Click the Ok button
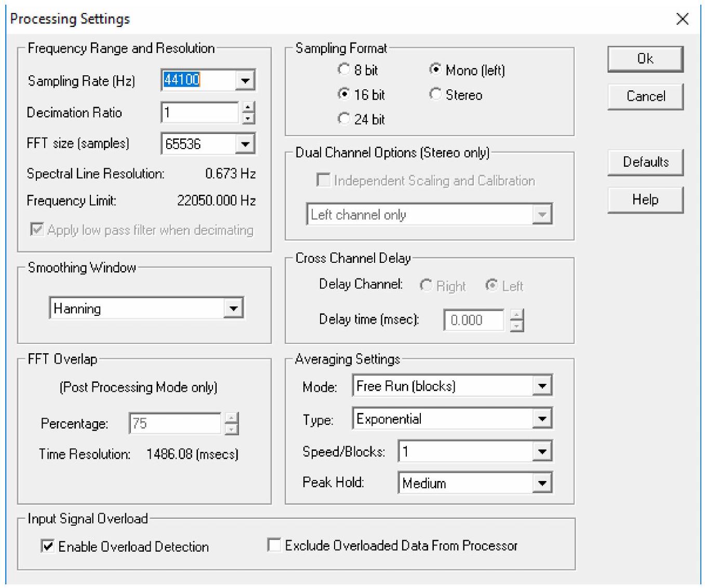The width and height of the screenshot is (705, 588). pos(645,59)
